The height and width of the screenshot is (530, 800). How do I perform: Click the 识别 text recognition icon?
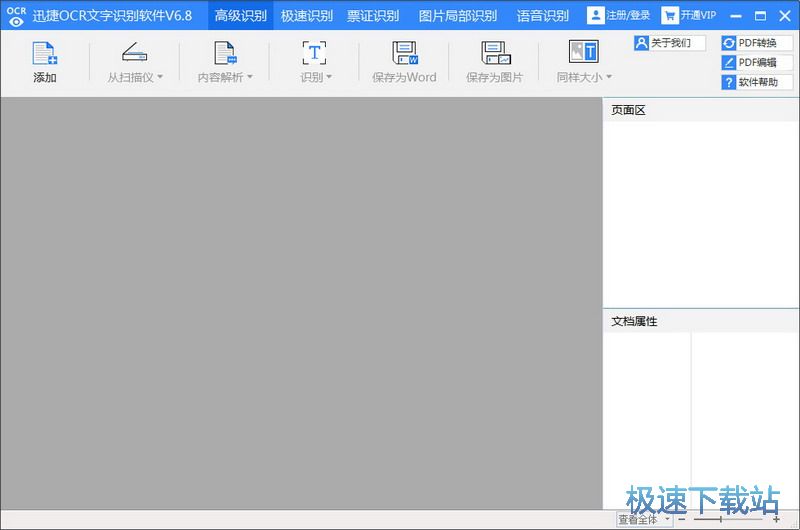point(315,54)
